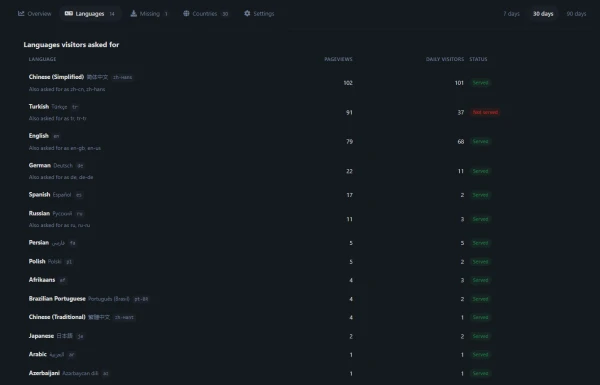This screenshot has width=600, height=385.
Task: Select the Spanish language name
Action: pos(39,194)
